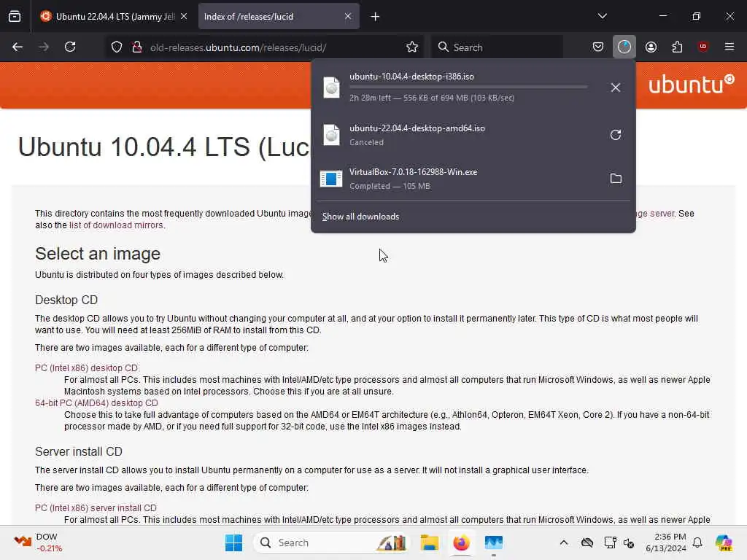Click the forward navigation arrow

click(44, 47)
